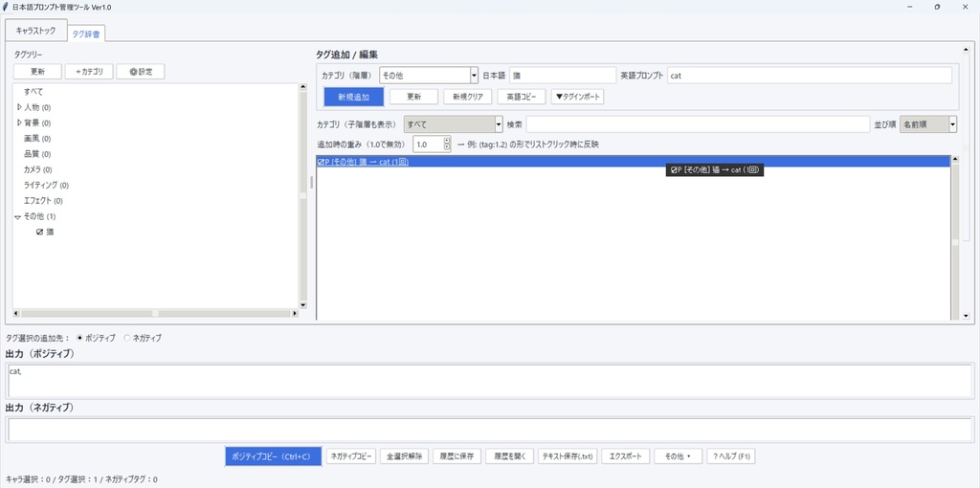980x488 pixels.
Task: Click the feather app icon in the title bar
Action: point(6,7)
